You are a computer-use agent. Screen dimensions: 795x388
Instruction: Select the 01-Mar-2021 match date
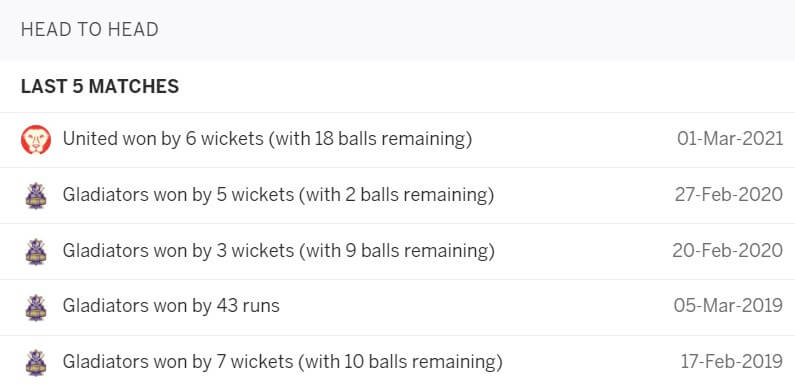coord(730,139)
